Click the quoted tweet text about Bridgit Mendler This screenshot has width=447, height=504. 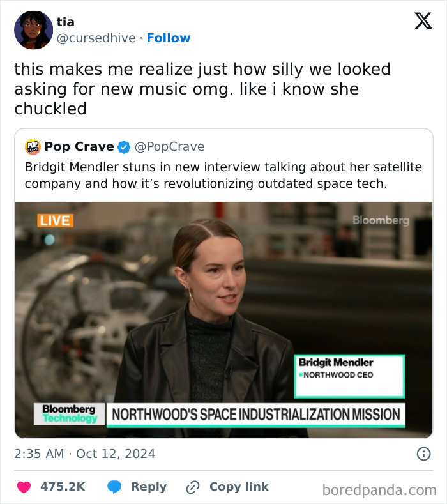click(x=223, y=175)
